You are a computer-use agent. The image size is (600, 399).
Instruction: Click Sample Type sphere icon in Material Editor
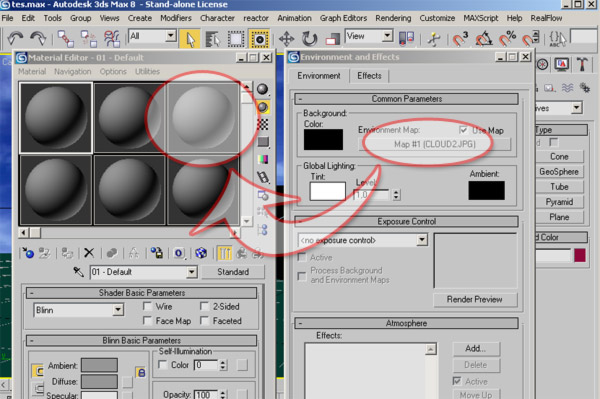coord(262,90)
